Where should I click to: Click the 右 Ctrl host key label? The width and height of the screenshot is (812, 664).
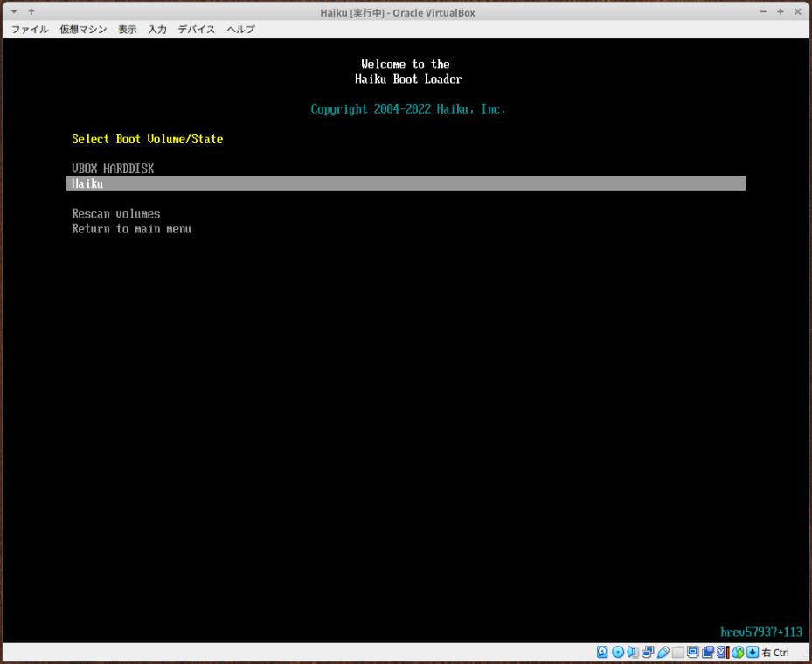775,653
